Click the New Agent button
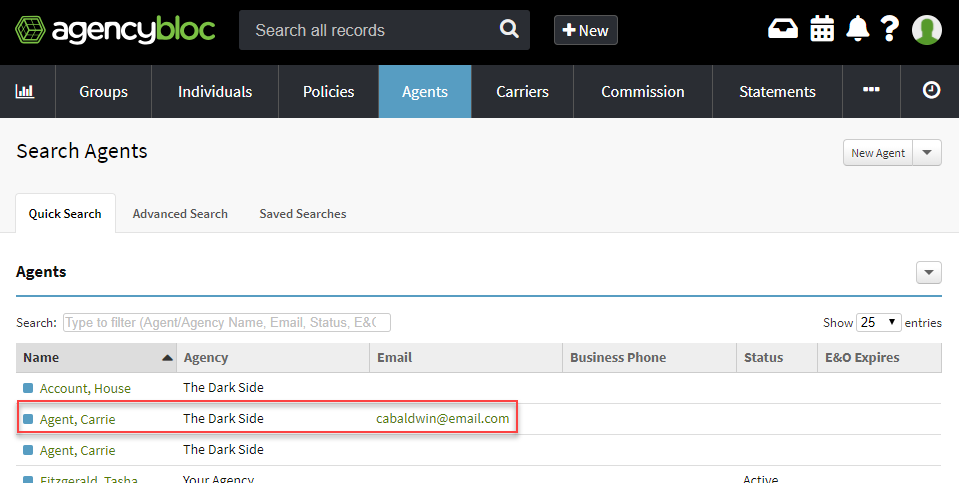The width and height of the screenshot is (959, 483). tap(878, 153)
